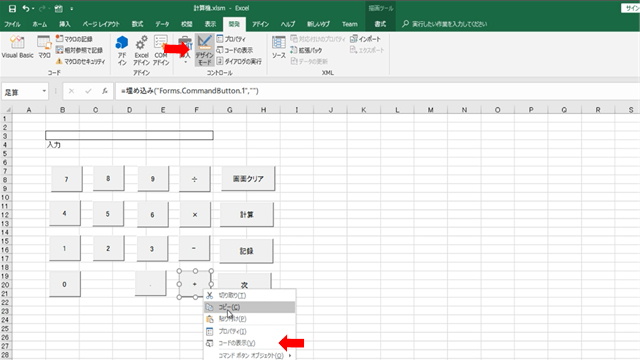
Task: Switch to the 数式 tab
Action: (137, 24)
